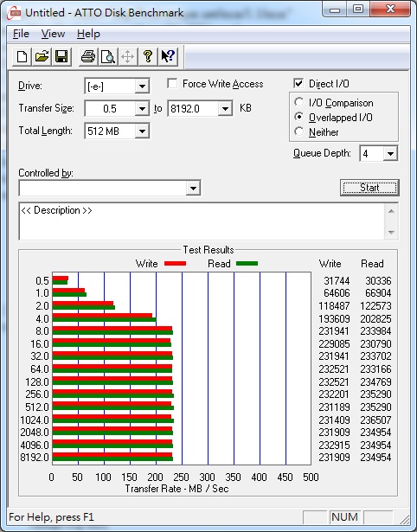Click the Write value 118487
This screenshot has height=532, width=417.
334,306
